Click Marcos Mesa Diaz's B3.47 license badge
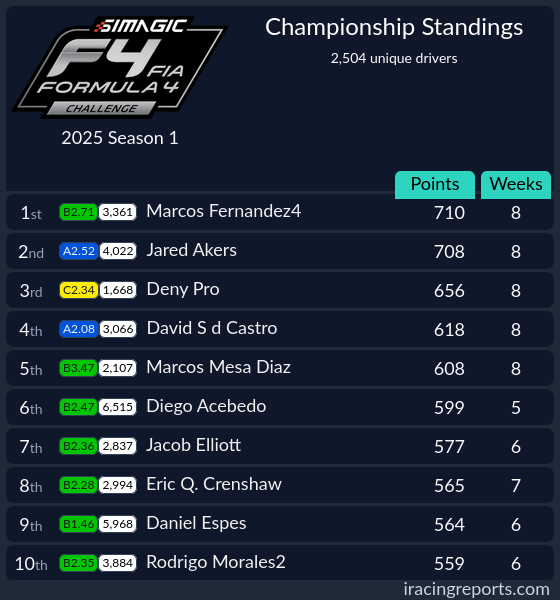The image size is (560, 600). click(78, 368)
